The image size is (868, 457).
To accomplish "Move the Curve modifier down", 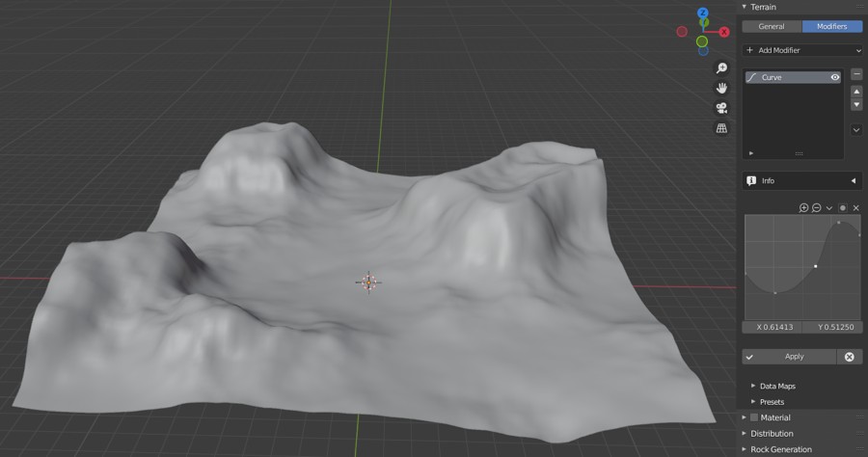I will pyautogui.click(x=856, y=104).
